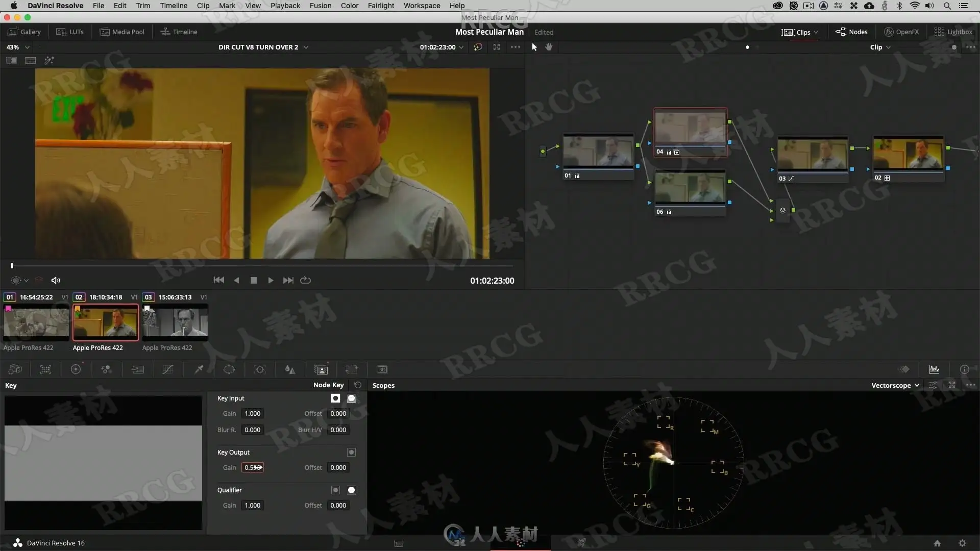
Task: Toggle the Qualifier matte mask button
Action: pyautogui.click(x=335, y=490)
